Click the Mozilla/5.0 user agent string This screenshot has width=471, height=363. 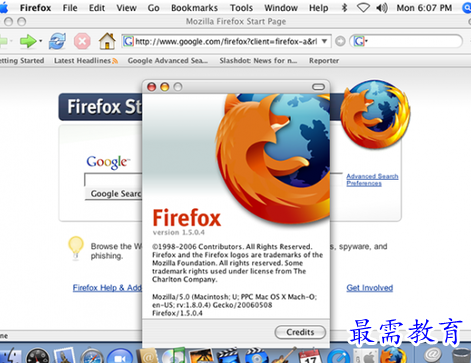(234, 305)
